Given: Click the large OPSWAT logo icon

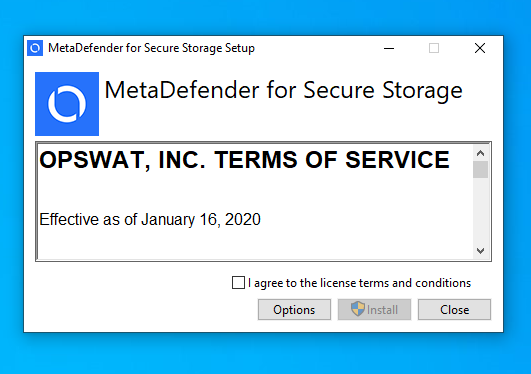Looking at the screenshot, I should point(67,104).
